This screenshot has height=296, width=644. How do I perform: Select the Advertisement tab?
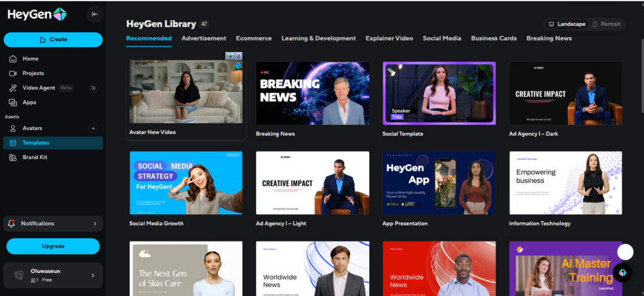coord(204,38)
